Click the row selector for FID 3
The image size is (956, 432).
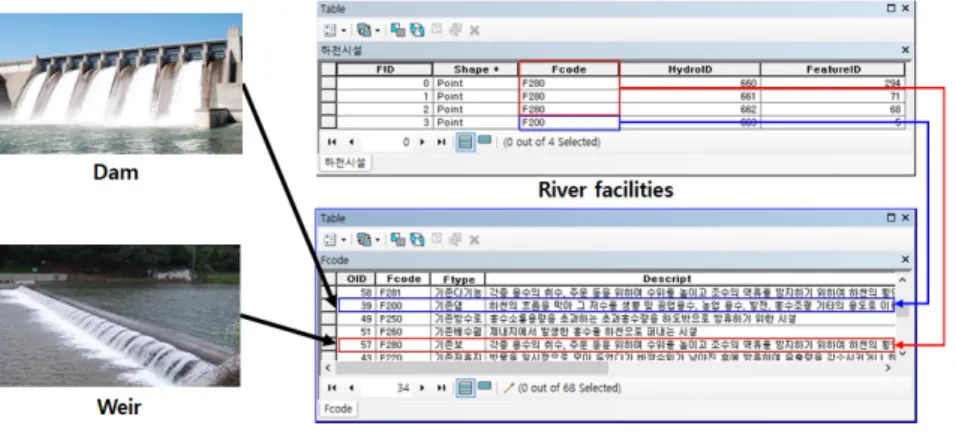(x=329, y=122)
